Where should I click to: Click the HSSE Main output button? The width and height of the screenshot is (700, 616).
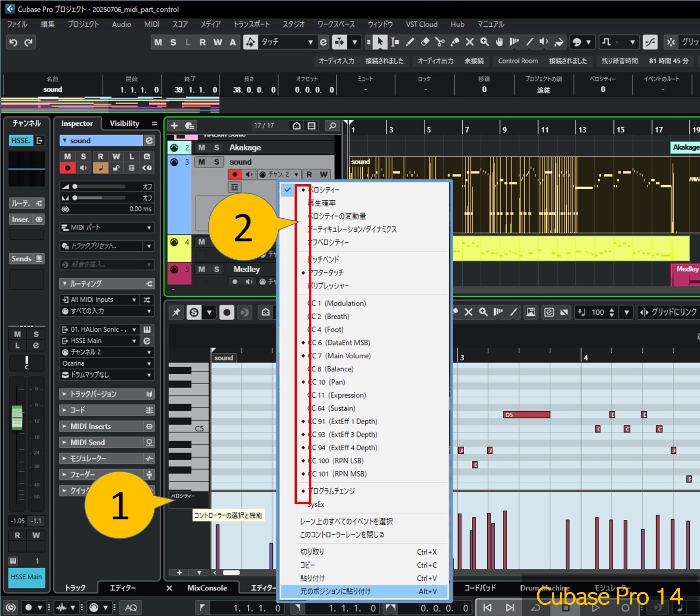[x=27, y=577]
